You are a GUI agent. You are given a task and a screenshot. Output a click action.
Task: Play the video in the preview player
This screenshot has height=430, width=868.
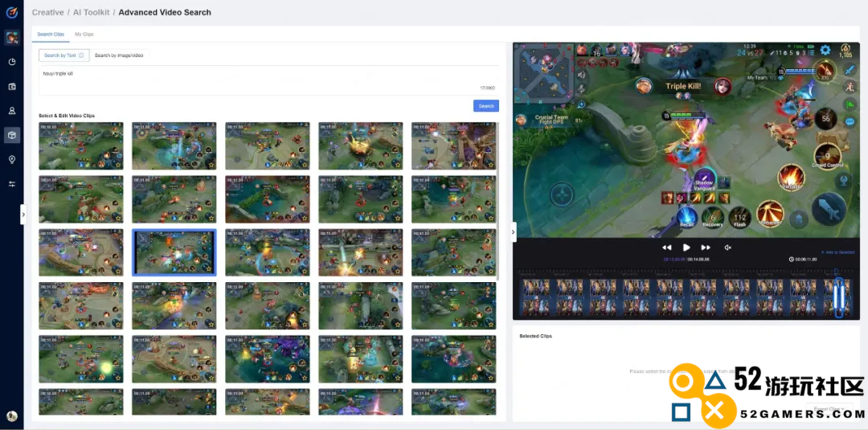[x=686, y=248]
